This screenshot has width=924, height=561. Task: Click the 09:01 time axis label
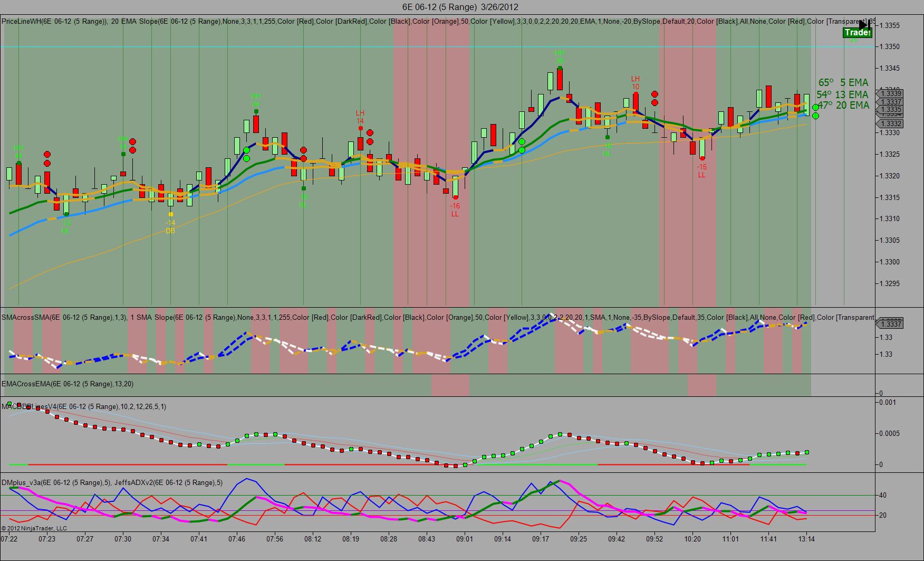point(465,539)
